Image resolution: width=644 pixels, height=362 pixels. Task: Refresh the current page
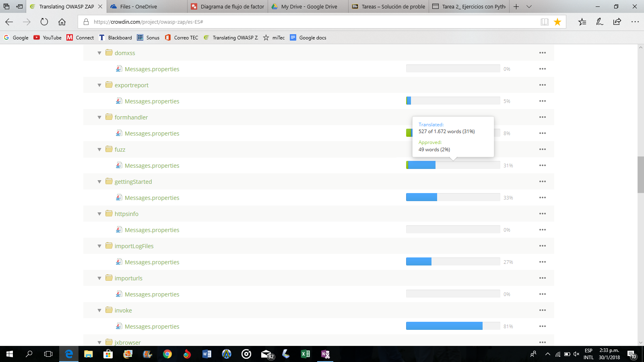coord(44,22)
